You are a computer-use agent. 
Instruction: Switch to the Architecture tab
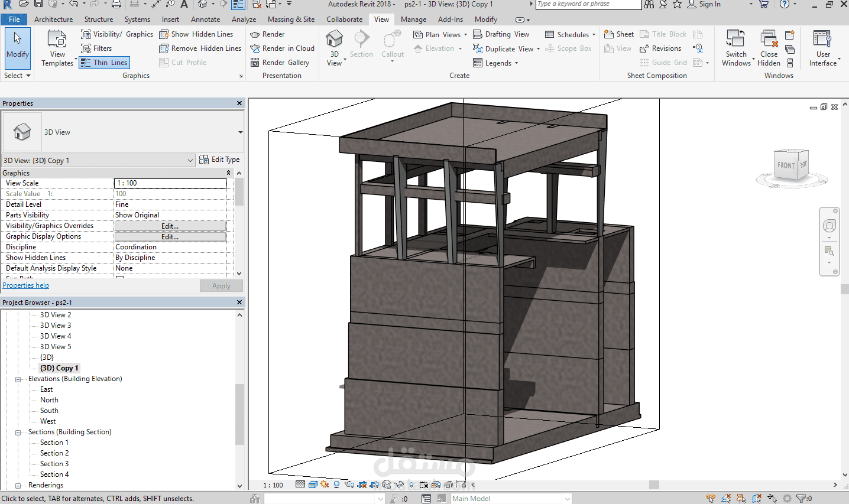54,19
